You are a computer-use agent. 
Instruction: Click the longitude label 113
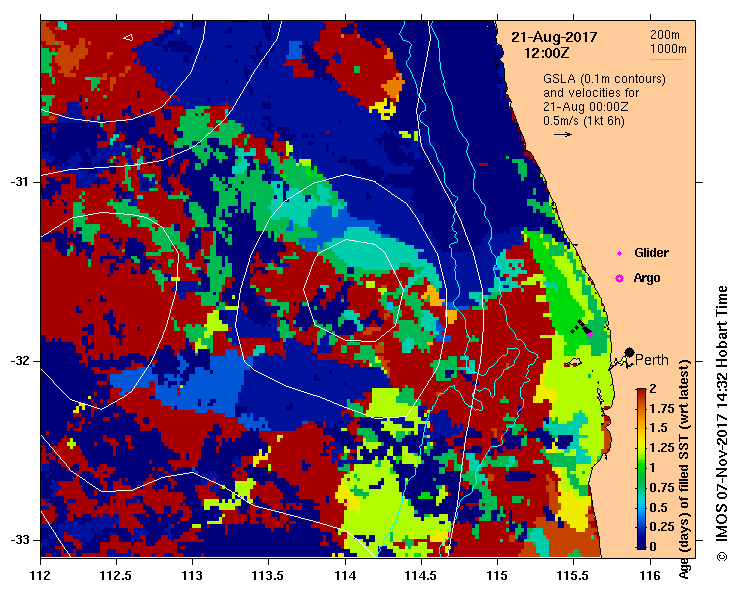(x=192, y=576)
